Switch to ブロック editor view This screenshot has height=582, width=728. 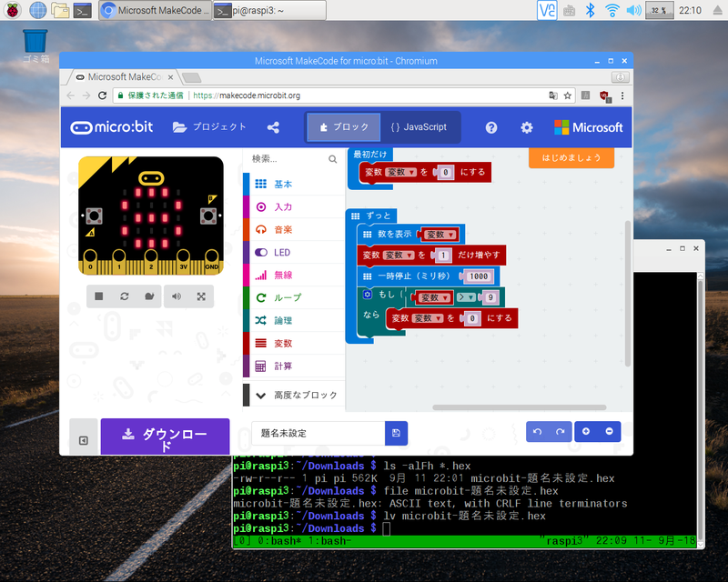pos(344,126)
